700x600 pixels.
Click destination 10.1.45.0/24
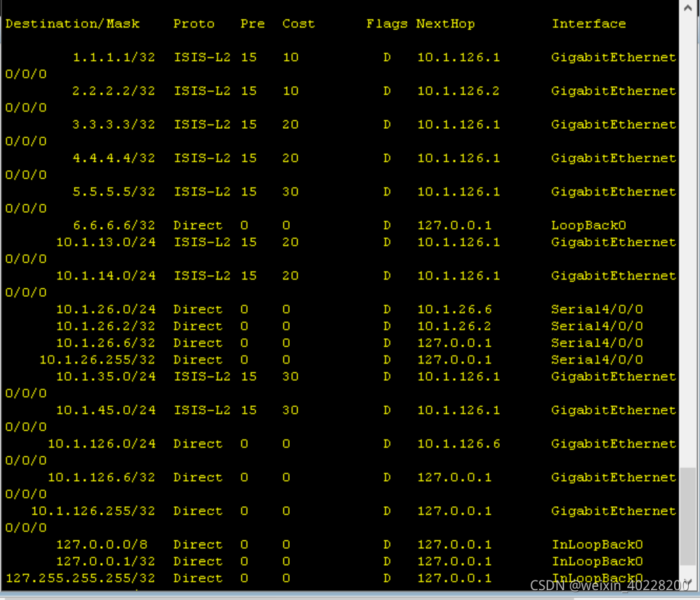coord(106,410)
